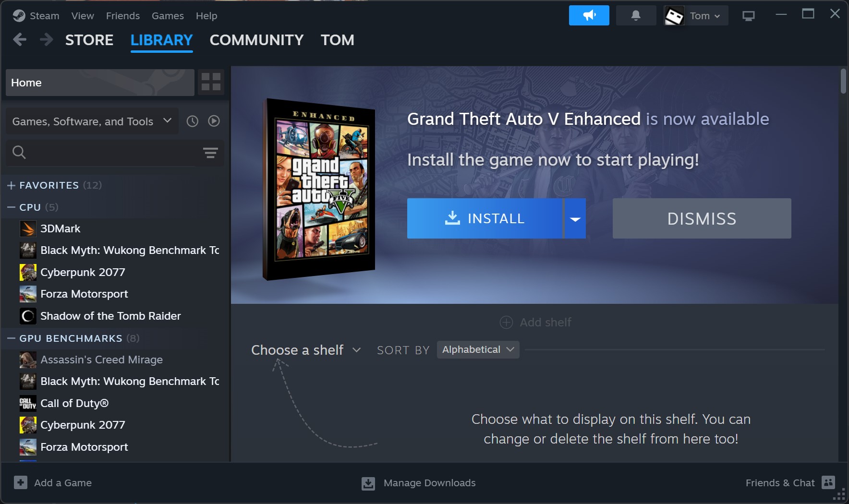Open the Steam menu
The image size is (849, 504).
[x=45, y=16]
